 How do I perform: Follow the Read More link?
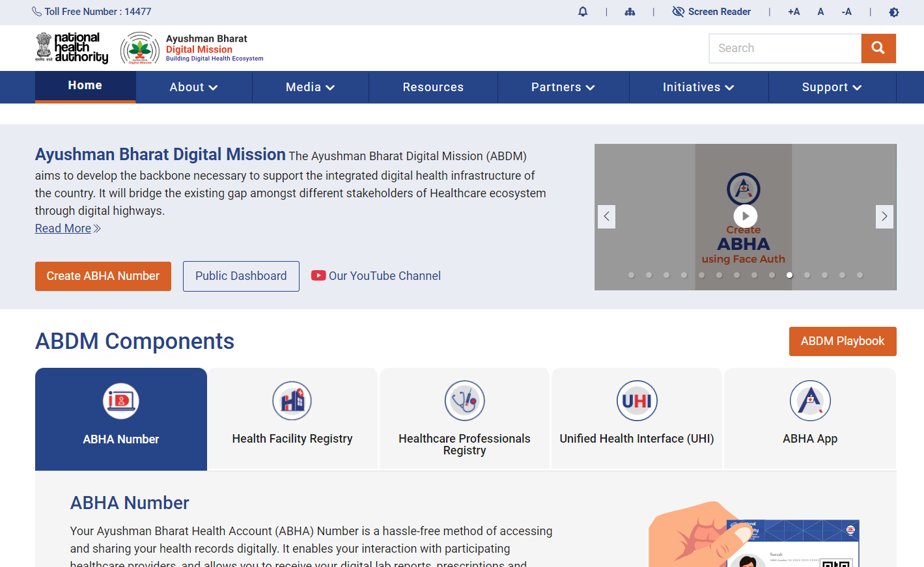click(x=63, y=228)
